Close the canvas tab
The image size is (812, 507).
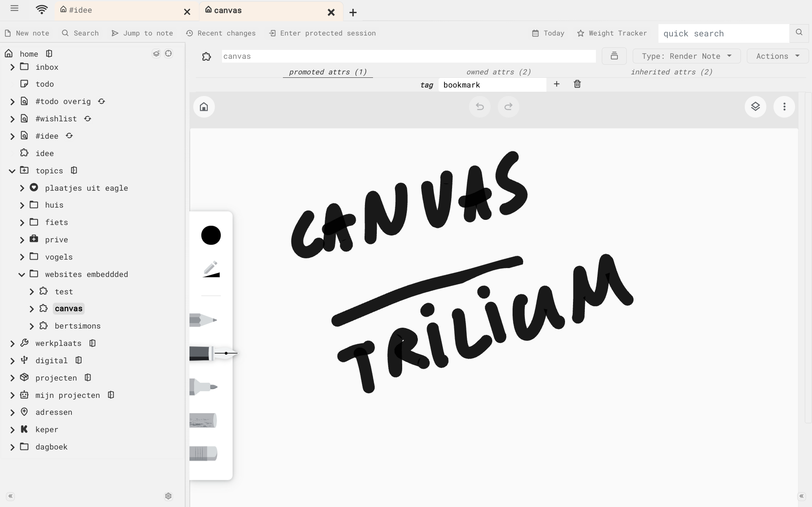[x=331, y=12]
